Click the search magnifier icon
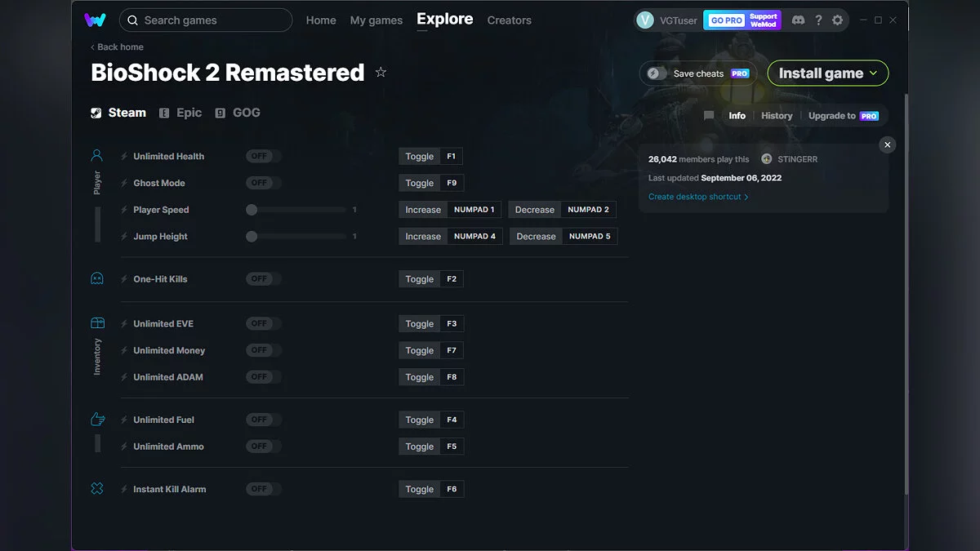The image size is (980, 551). click(133, 20)
